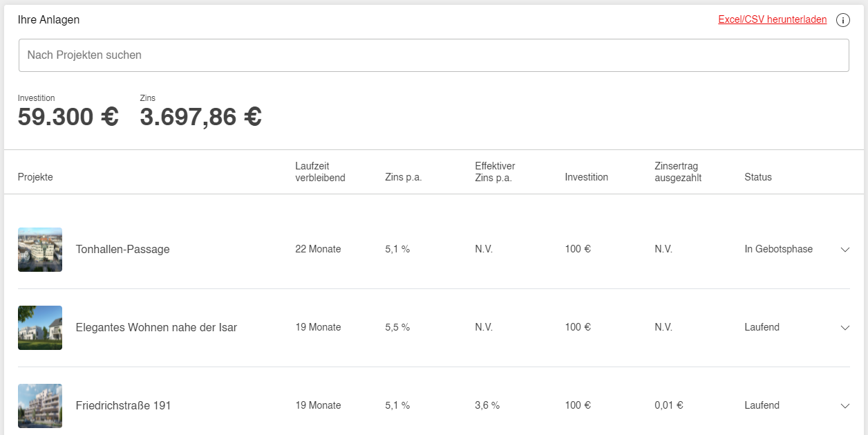This screenshot has height=435, width=868.
Task: Open the Friedrichstraße 191 project name
Action: click(x=123, y=406)
